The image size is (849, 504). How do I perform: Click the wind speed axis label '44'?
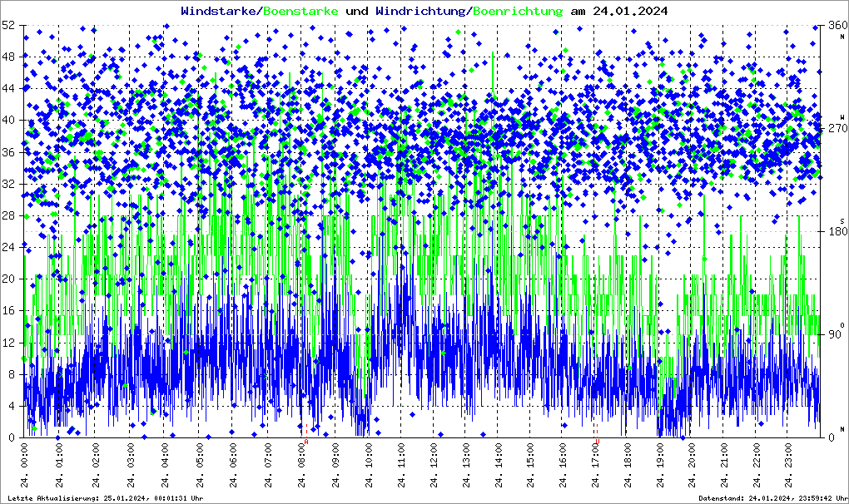pos(8,89)
